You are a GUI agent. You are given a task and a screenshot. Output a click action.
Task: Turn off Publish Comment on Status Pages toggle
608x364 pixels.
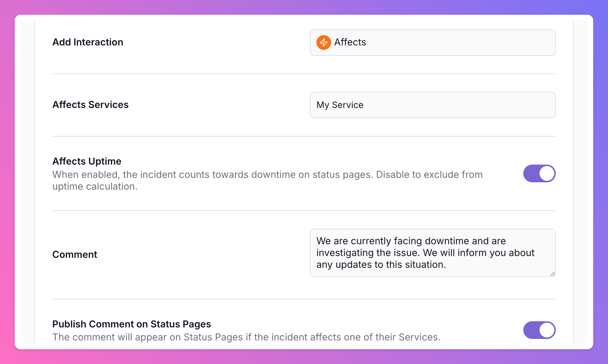click(x=539, y=330)
